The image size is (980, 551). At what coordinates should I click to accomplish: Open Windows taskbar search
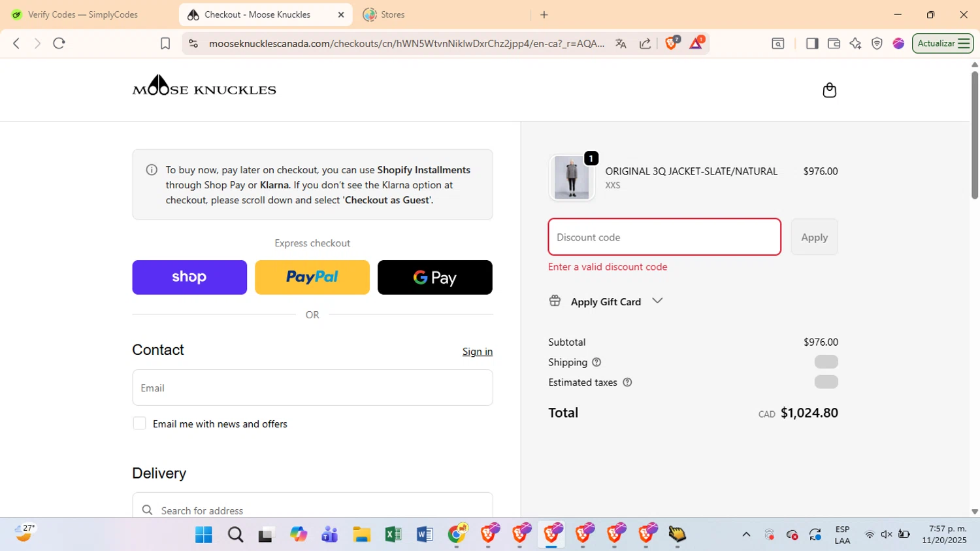click(235, 535)
